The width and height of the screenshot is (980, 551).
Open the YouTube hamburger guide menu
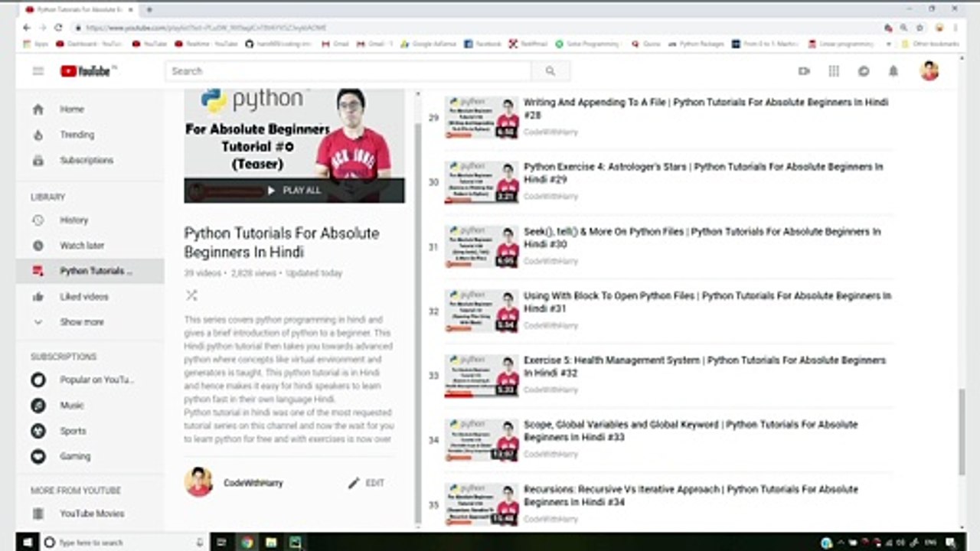click(x=38, y=71)
